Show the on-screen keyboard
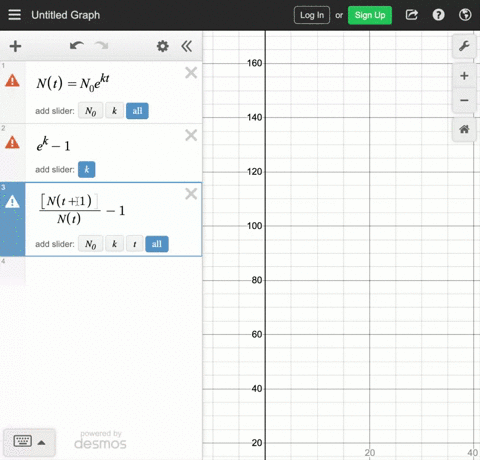This screenshot has width=480, height=460. click(23, 441)
